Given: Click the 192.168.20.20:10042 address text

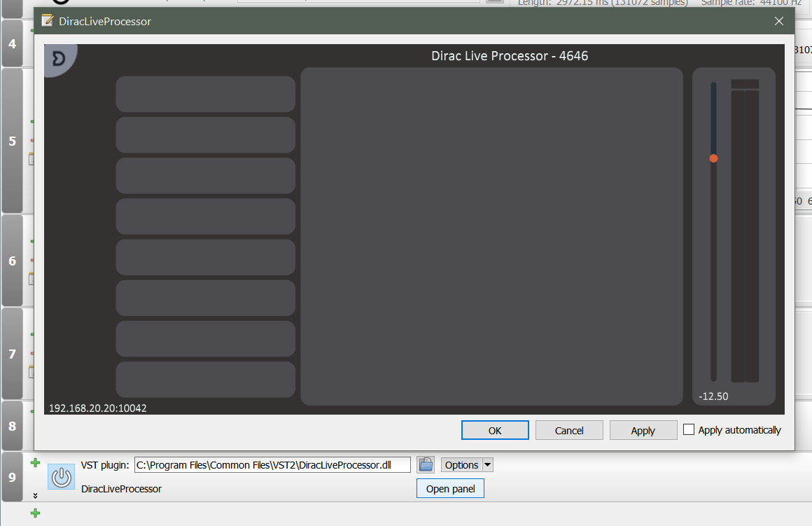Looking at the screenshot, I should point(98,408).
